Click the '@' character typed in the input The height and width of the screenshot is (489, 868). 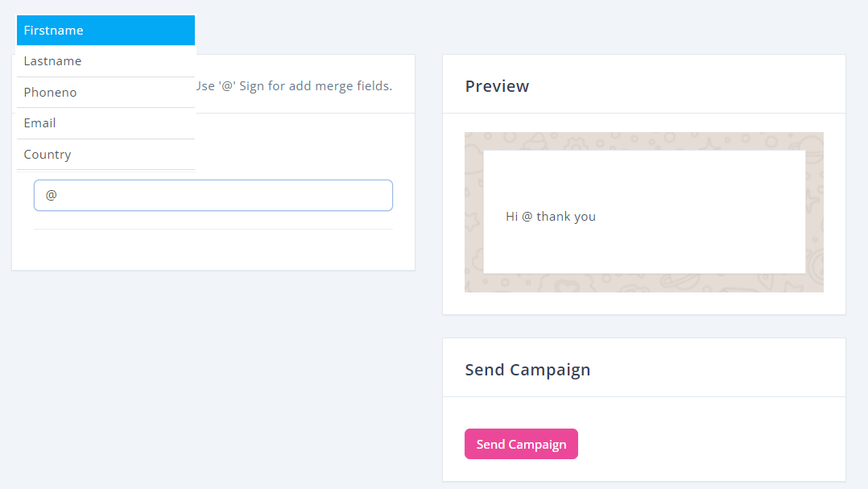click(x=52, y=196)
